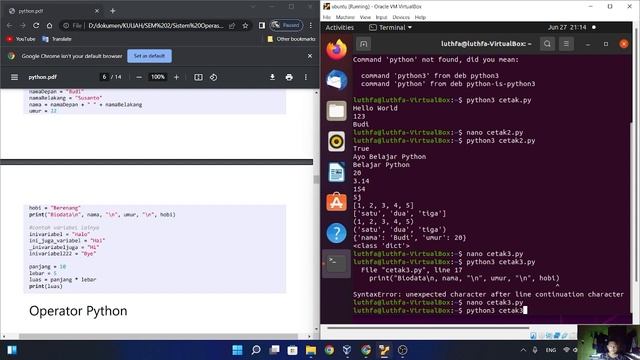This screenshot has height=360, width=640.
Task: Open Windows Start menu
Action: click(237, 350)
